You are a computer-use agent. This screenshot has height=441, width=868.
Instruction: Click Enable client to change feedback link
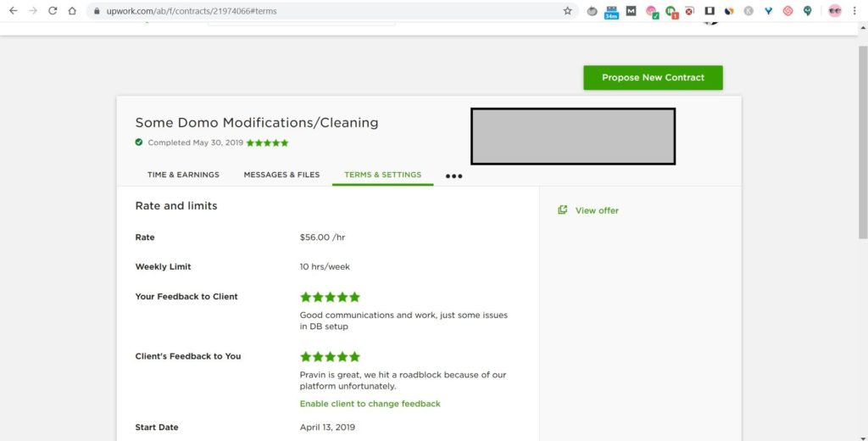click(370, 404)
